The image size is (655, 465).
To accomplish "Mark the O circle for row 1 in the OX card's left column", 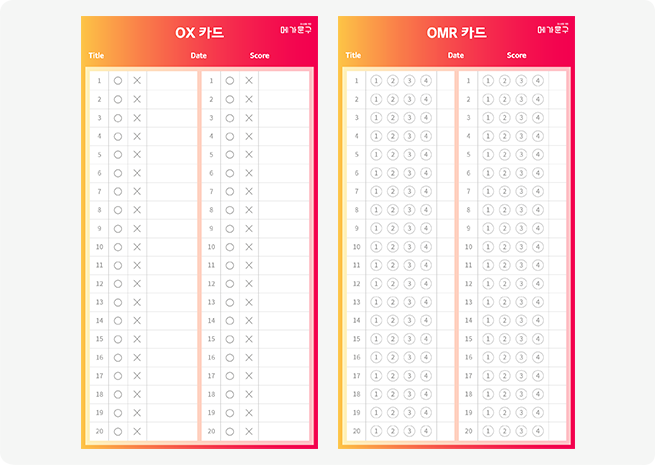I will tap(118, 80).
